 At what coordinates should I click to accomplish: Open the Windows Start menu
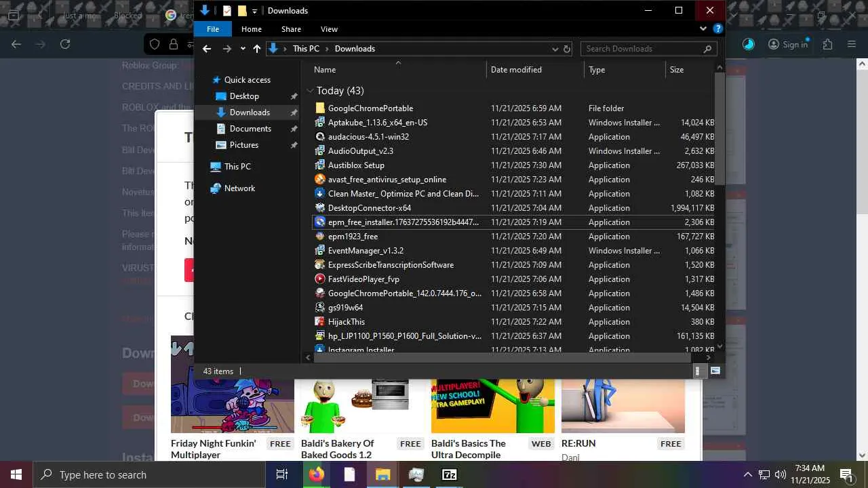[16, 474]
